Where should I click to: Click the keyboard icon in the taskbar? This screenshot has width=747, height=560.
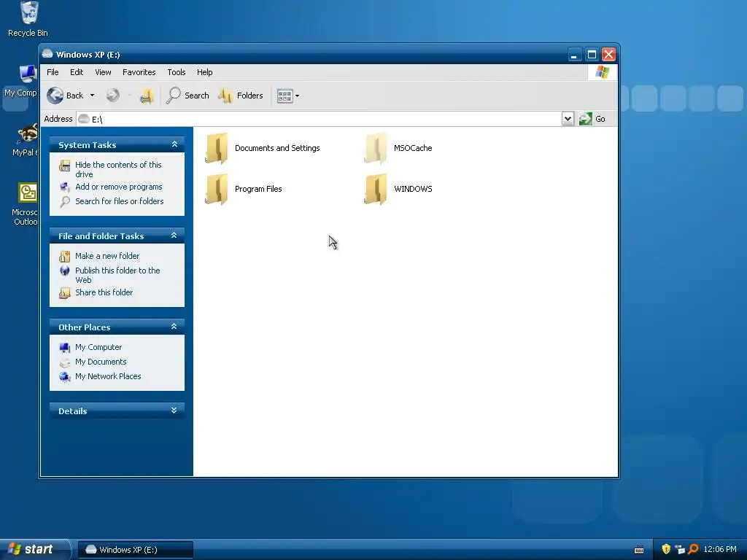pyautogui.click(x=639, y=550)
